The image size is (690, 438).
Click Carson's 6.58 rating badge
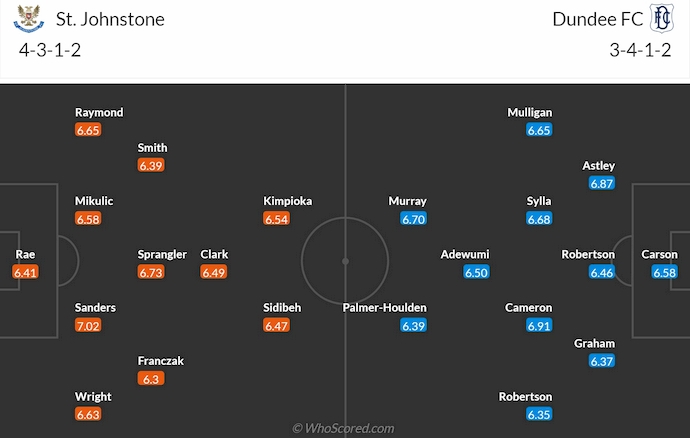[664, 272]
